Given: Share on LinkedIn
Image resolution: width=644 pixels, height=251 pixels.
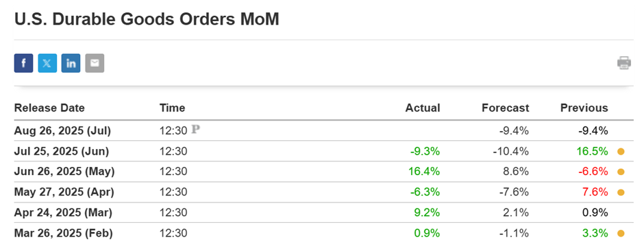Looking at the screenshot, I should (x=71, y=63).
